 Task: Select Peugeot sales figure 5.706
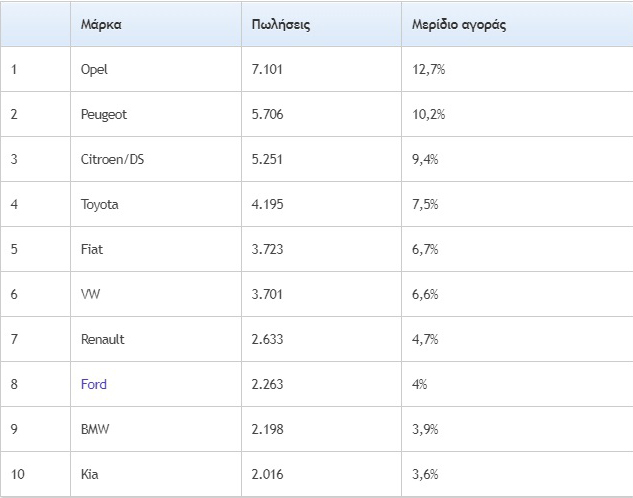click(268, 114)
